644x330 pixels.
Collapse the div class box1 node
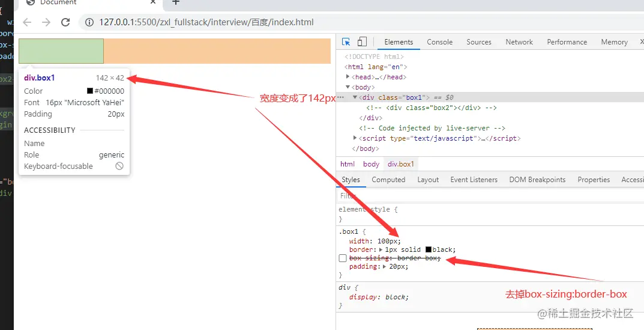point(355,97)
